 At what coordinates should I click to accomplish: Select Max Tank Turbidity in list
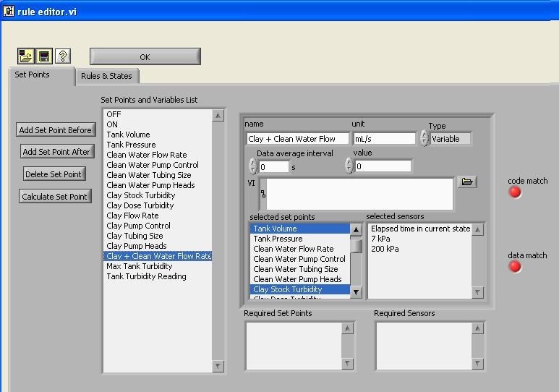pyautogui.click(x=158, y=266)
